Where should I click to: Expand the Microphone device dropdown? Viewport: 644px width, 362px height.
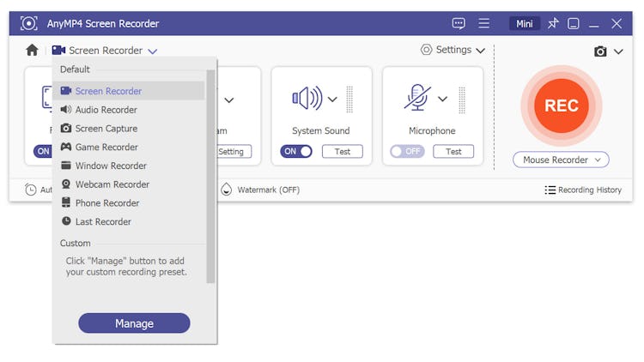pyautogui.click(x=442, y=99)
